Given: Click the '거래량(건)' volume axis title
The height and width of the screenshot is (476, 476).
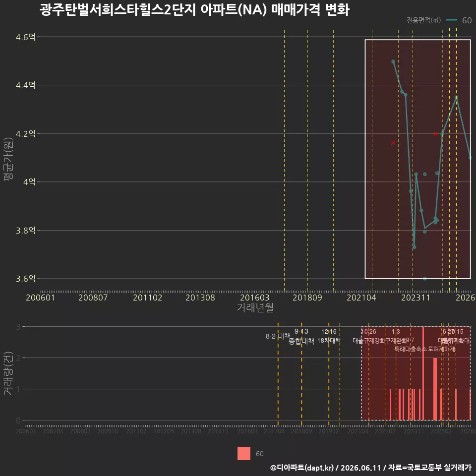Looking at the screenshot, I should [7, 373].
